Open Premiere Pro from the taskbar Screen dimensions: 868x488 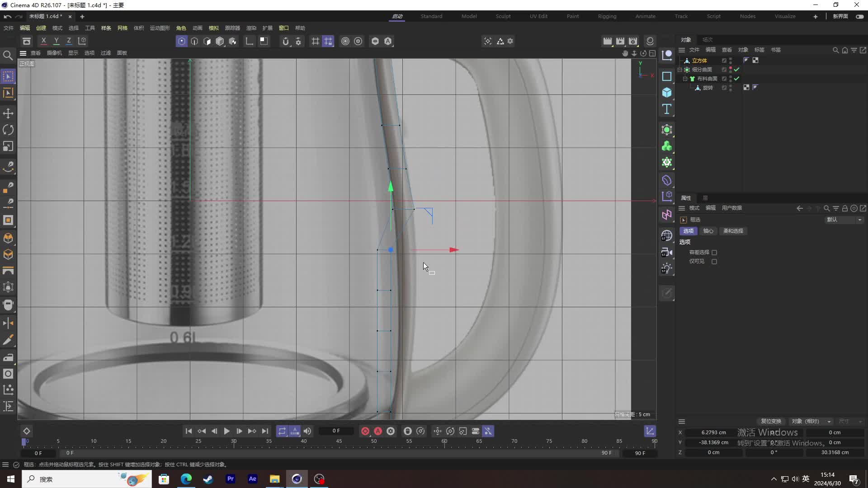[x=231, y=479]
